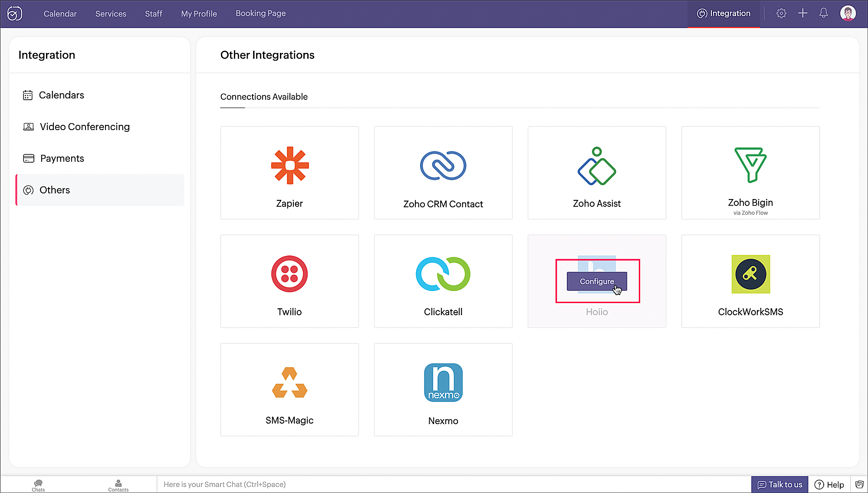Open My Profile page
Viewport: 868px width, 493px height.
[199, 13]
